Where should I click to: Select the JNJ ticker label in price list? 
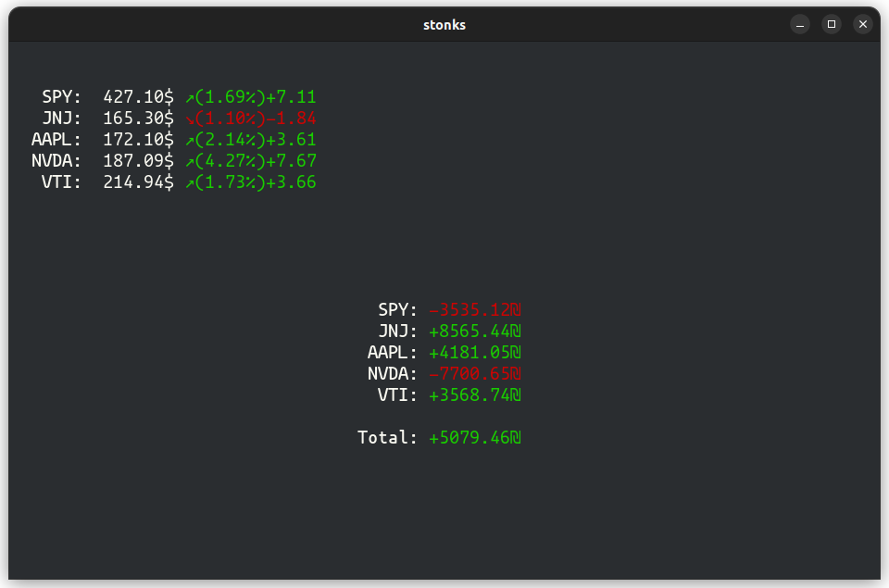pos(61,118)
